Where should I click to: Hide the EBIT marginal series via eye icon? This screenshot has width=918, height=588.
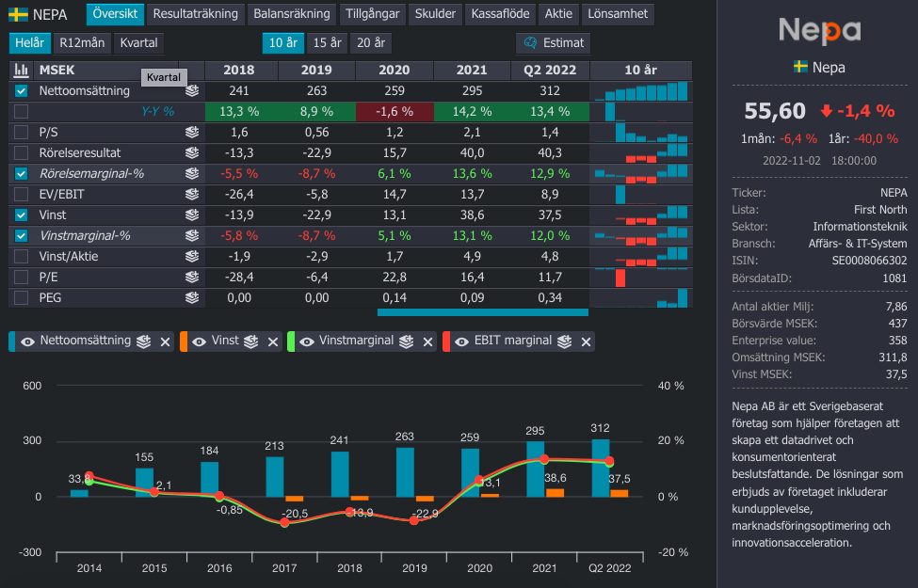coord(461,342)
